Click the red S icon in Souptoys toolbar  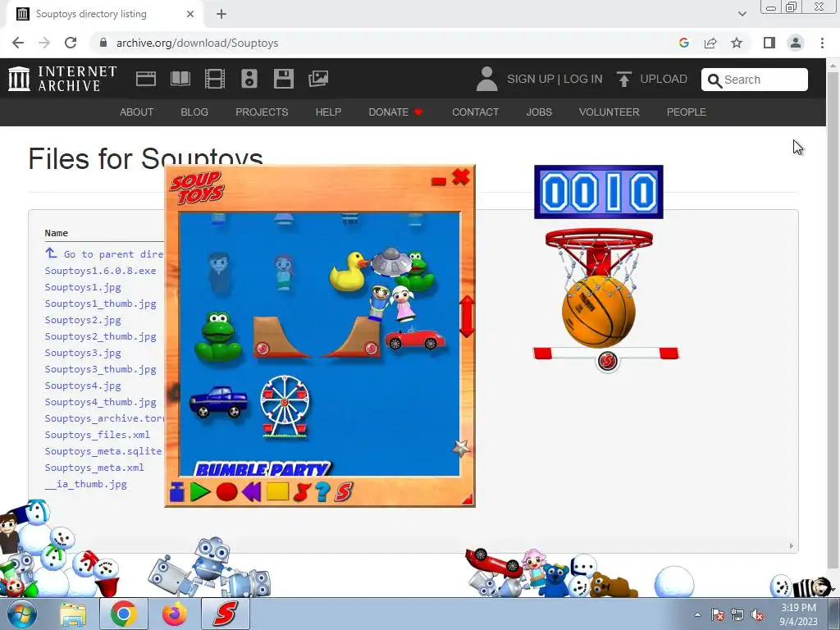pyautogui.click(x=344, y=492)
